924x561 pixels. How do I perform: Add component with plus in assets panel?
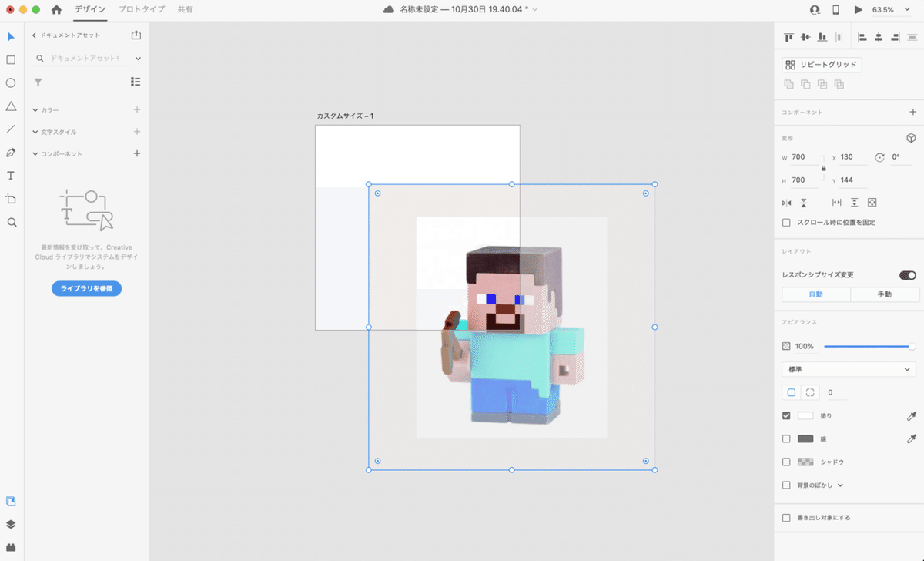[x=137, y=153]
